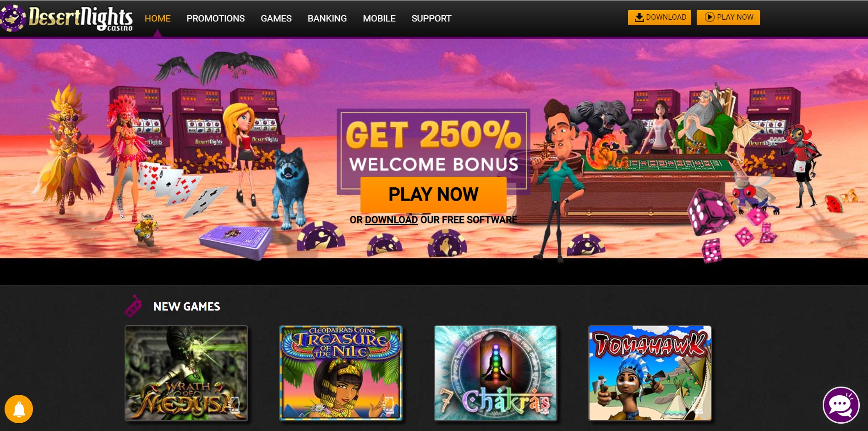Open the Home menu item
868x431 pixels.
(158, 18)
